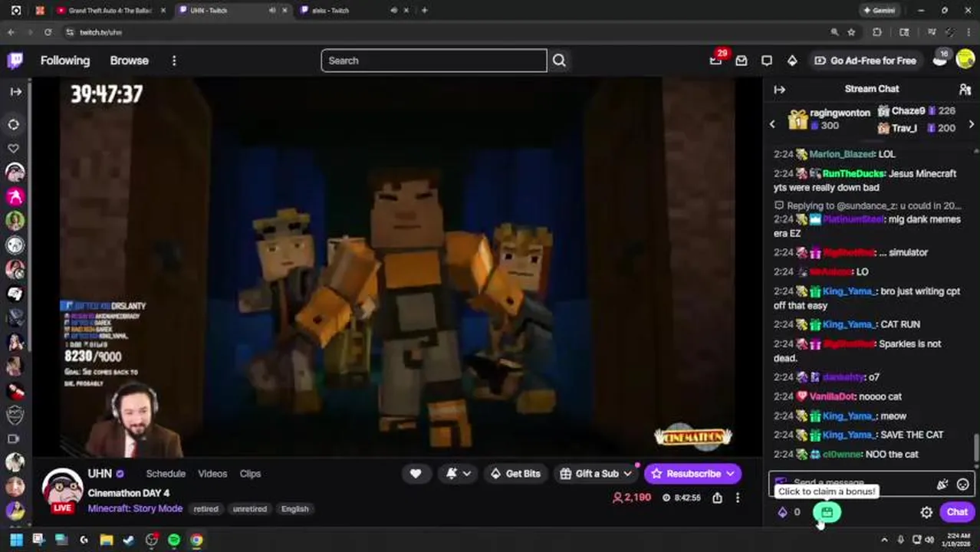Open File Explorer from the taskbar
The width and height of the screenshot is (980, 552).
coord(107,540)
